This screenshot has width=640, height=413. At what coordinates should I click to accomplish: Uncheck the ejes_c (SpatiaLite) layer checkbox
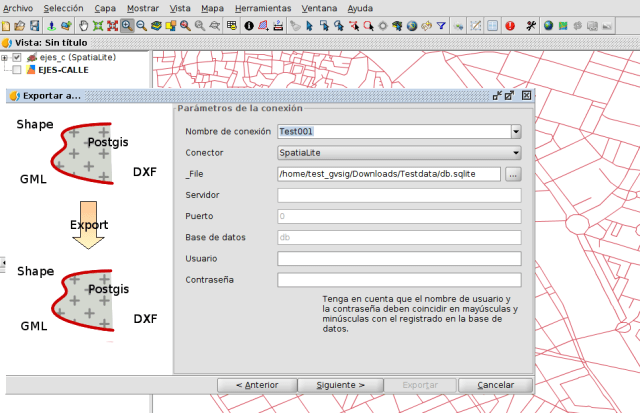point(17,58)
